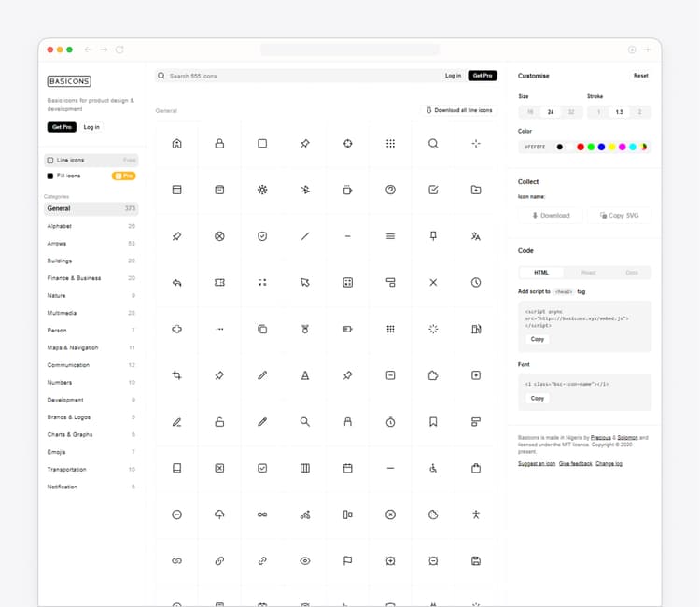Switch to Fill icons style
This screenshot has width=700, height=607.
pyautogui.click(x=70, y=176)
